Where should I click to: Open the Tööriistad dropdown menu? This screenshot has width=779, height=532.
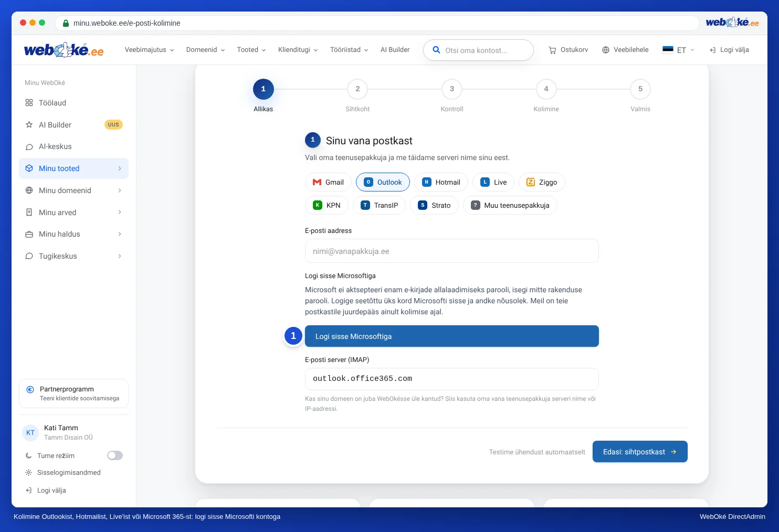coord(349,50)
